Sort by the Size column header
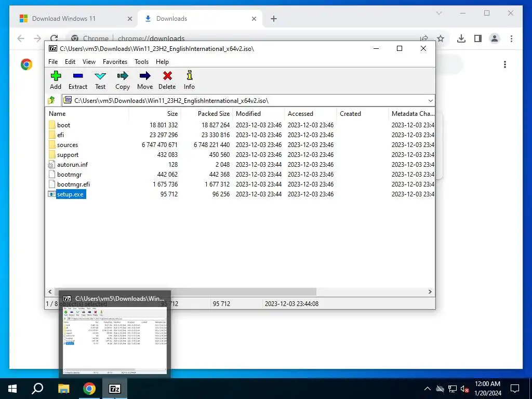 155,114
